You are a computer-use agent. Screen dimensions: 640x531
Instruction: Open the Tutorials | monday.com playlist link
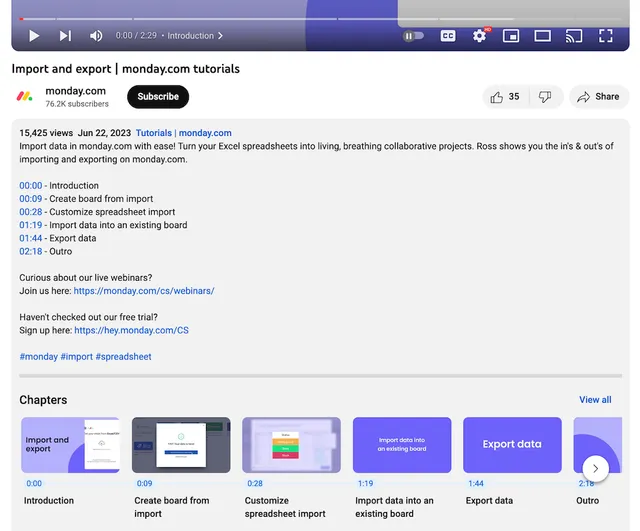pyautogui.click(x=184, y=133)
